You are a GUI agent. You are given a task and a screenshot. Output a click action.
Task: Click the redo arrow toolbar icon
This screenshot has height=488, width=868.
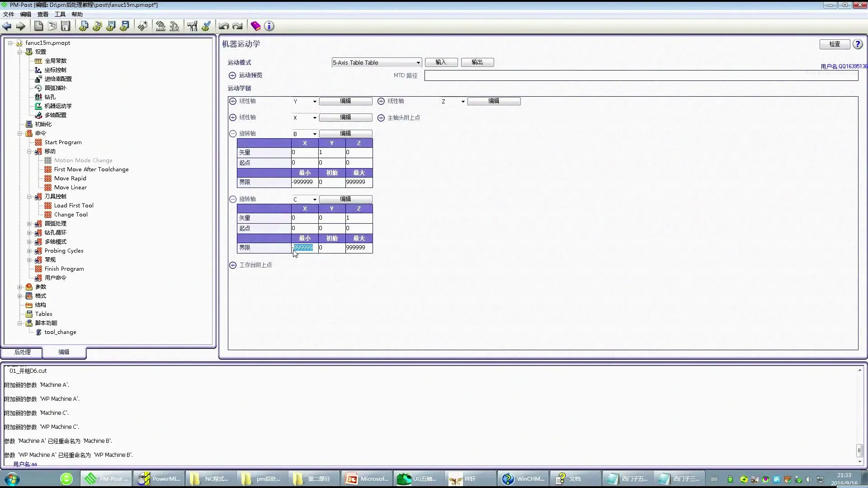[237, 26]
